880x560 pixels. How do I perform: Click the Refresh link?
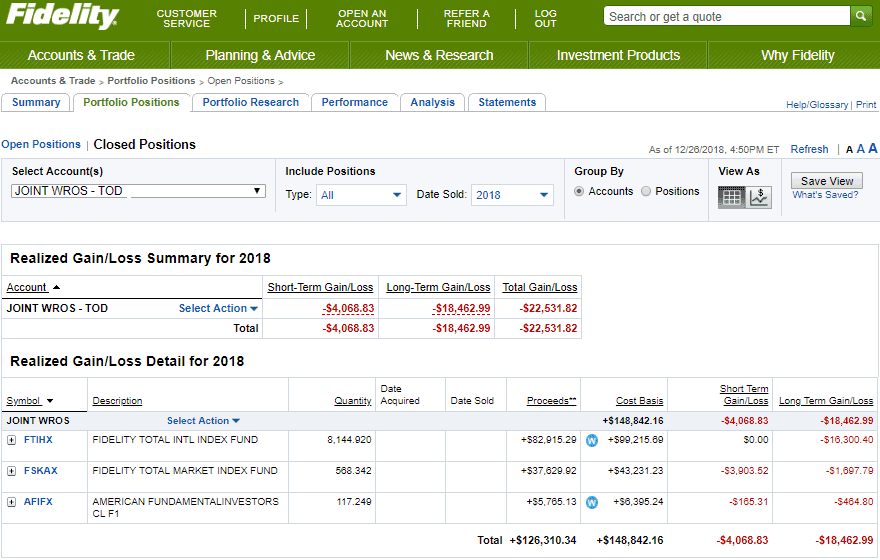809,149
